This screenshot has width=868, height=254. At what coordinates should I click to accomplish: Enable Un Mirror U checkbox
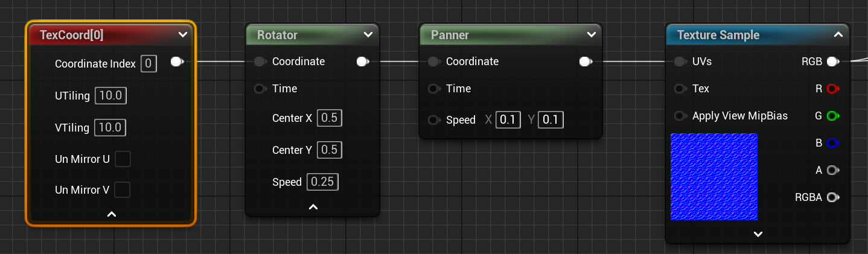click(123, 159)
